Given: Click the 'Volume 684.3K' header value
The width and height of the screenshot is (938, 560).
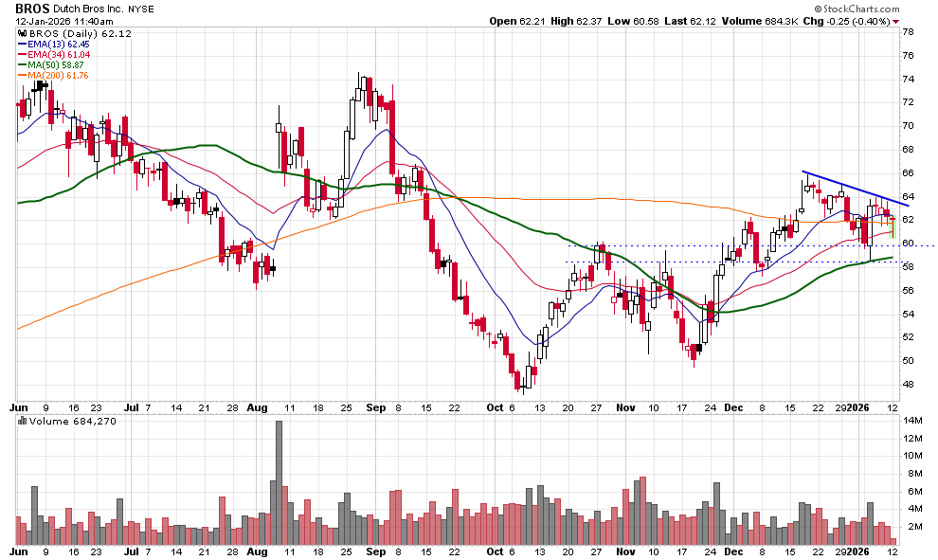Looking at the screenshot, I should (x=760, y=21).
